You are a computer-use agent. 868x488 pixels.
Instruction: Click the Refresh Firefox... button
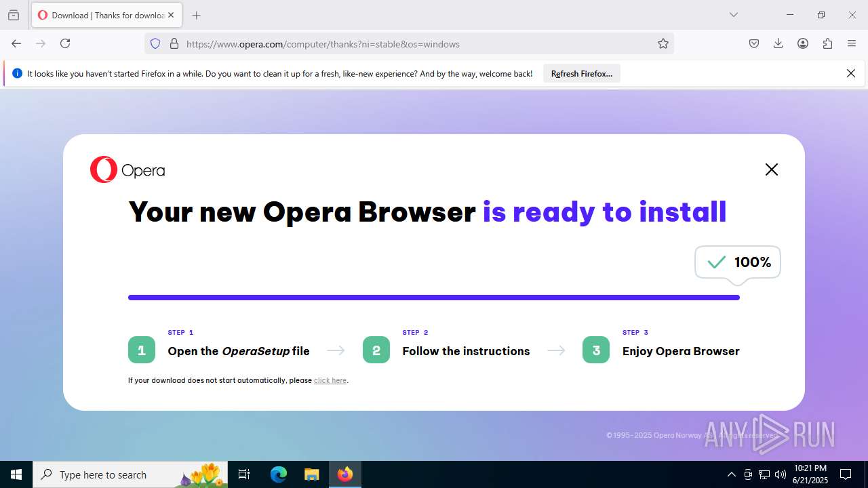coord(582,74)
